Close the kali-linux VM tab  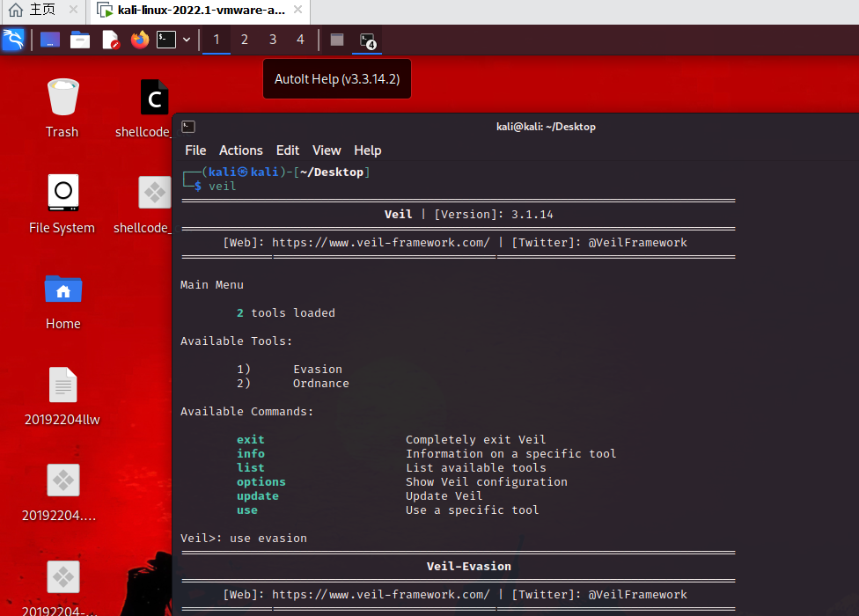[x=298, y=10]
